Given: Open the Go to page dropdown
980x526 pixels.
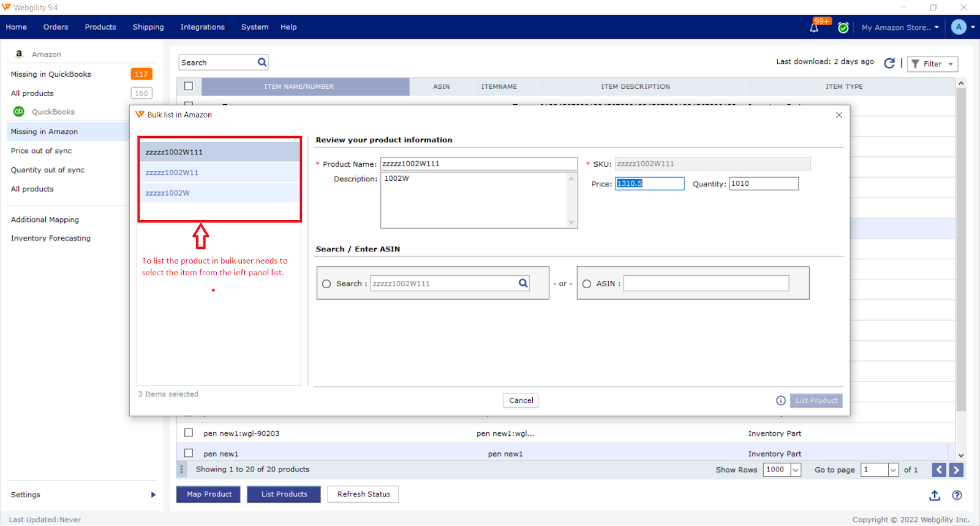Looking at the screenshot, I should [893, 470].
